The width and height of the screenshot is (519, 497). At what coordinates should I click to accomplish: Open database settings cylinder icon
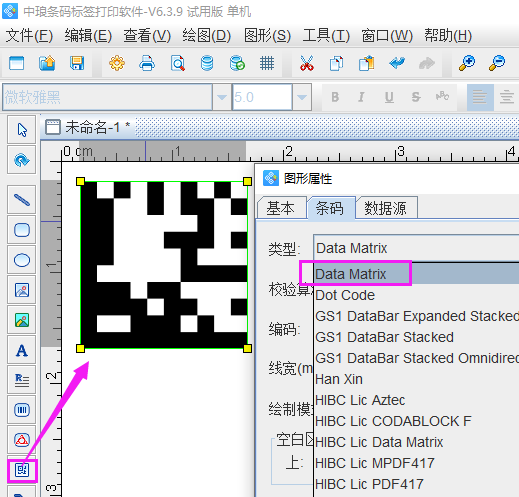[x=207, y=63]
